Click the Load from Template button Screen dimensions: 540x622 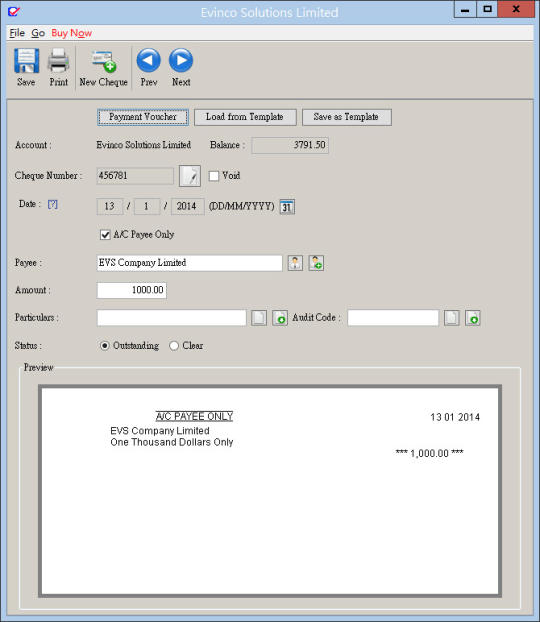tap(245, 117)
